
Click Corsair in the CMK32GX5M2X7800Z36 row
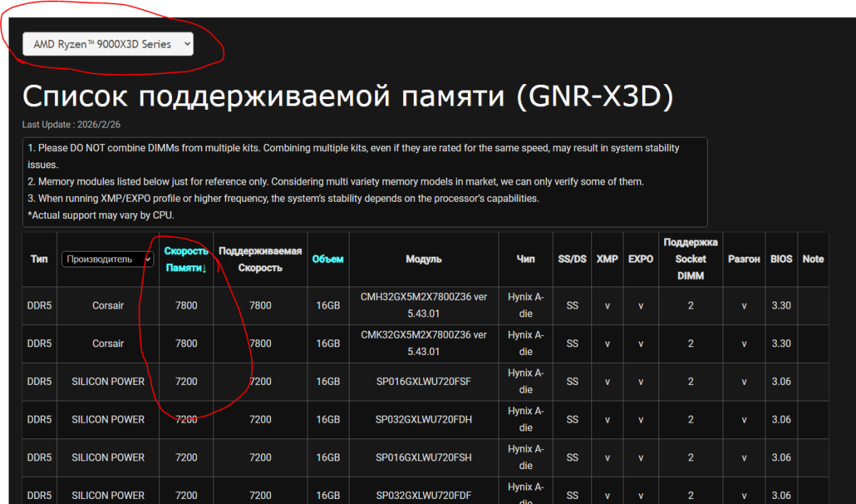pos(108,343)
